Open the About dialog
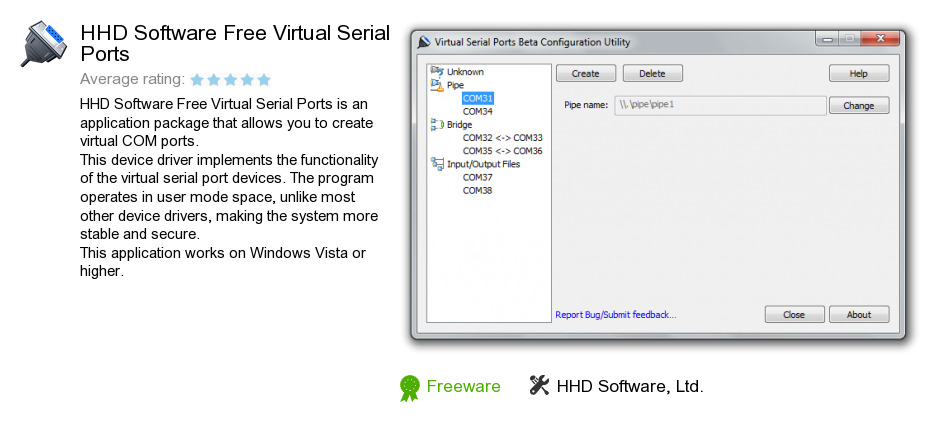Screen dimensions: 940x432 pyautogui.click(x=858, y=315)
